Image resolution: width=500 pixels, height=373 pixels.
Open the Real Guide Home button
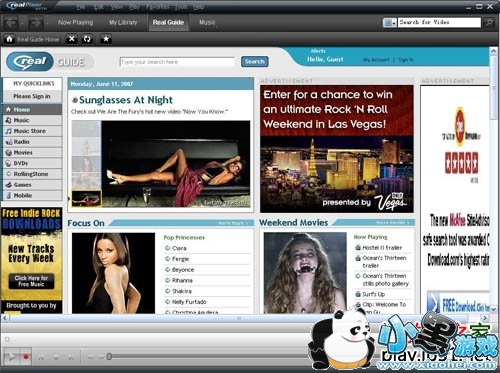[33, 39]
